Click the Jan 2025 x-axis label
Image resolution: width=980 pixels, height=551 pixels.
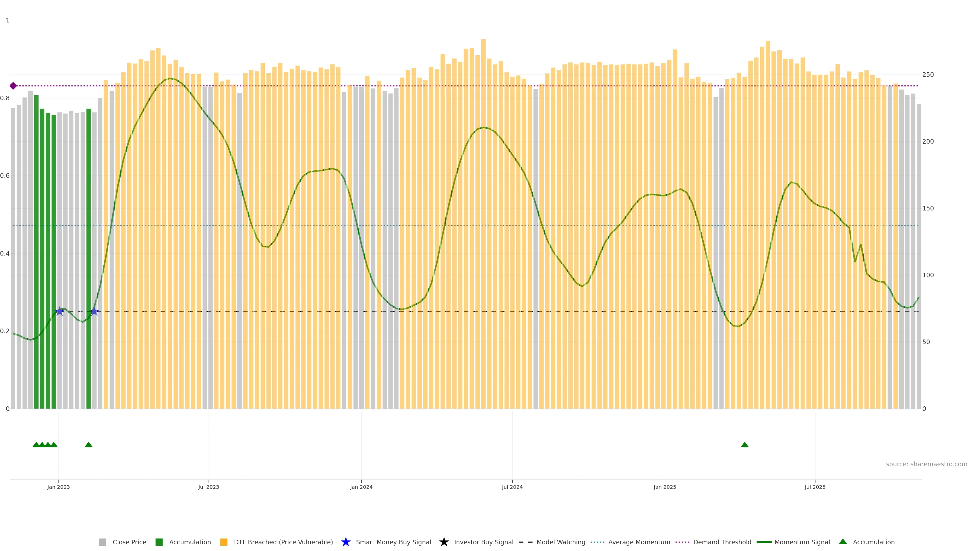pyautogui.click(x=665, y=487)
